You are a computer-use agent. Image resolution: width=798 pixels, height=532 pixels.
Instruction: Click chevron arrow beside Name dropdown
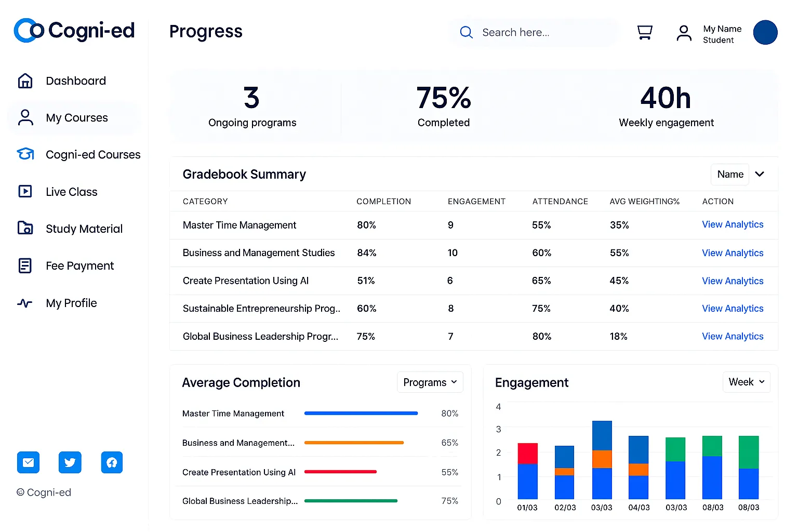tap(760, 174)
